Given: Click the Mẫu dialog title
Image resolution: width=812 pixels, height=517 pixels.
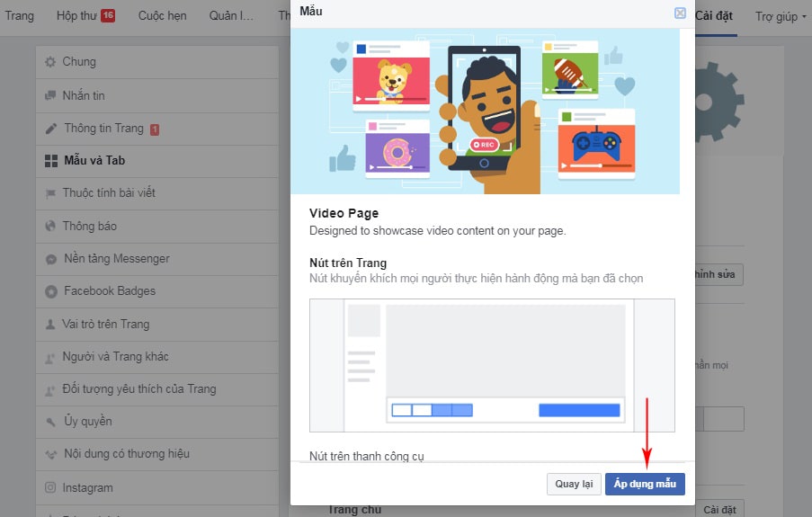Looking at the screenshot, I should point(311,11).
